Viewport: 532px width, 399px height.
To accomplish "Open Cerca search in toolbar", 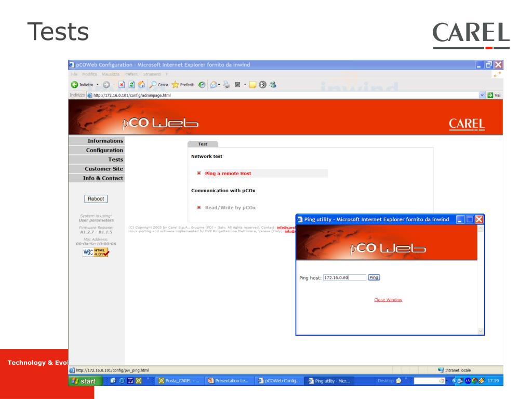I will [x=159, y=85].
